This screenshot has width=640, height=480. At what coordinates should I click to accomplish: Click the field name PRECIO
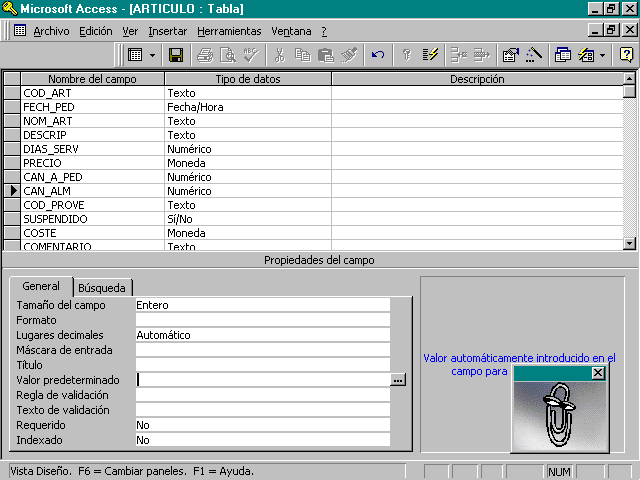click(x=42, y=163)
